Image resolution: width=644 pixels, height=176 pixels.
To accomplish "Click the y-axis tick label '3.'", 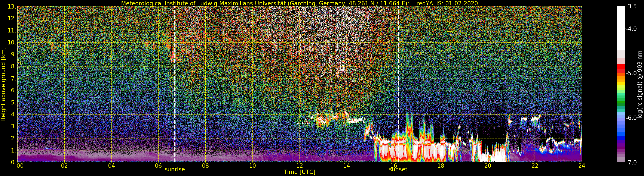I will click(13, 126).
